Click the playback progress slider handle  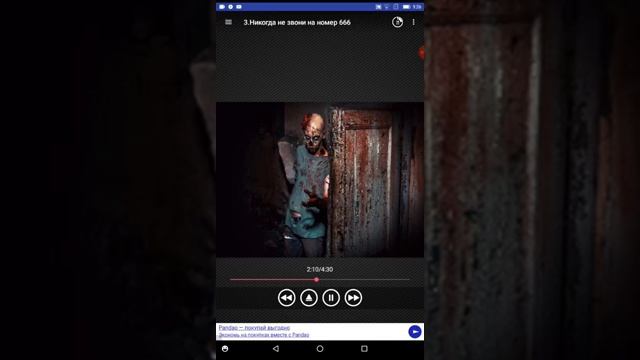[x=316, y=280]
